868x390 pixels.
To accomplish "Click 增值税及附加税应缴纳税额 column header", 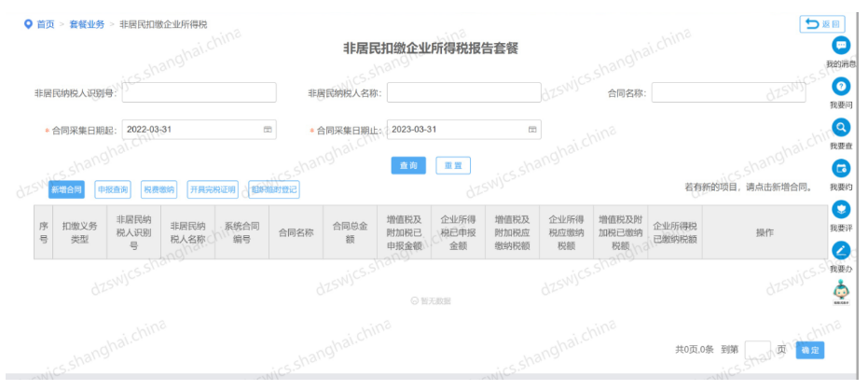I will click(513, 232).
